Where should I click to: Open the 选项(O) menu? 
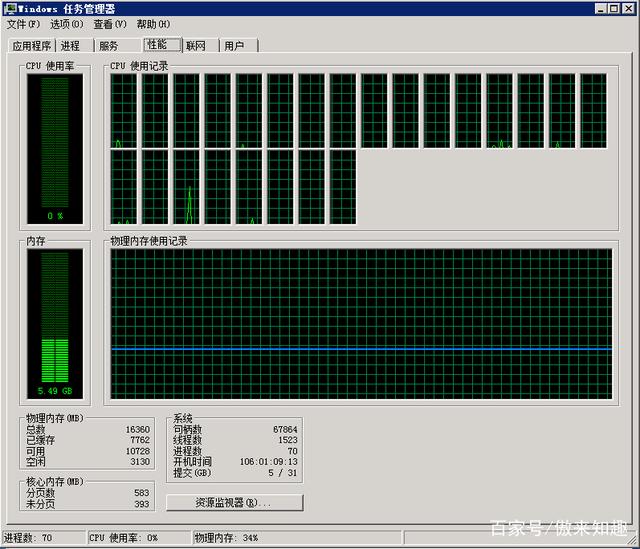pyautogui.click(x=67, y=24)
